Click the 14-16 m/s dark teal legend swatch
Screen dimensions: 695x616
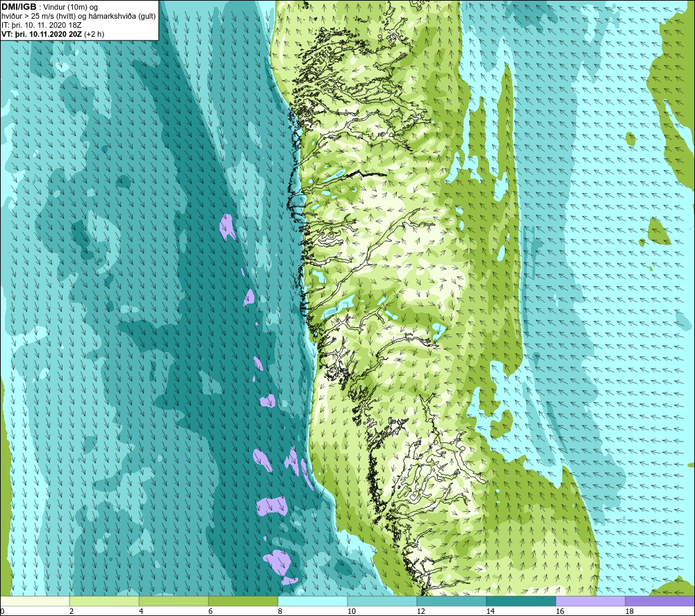pos(521,601)
